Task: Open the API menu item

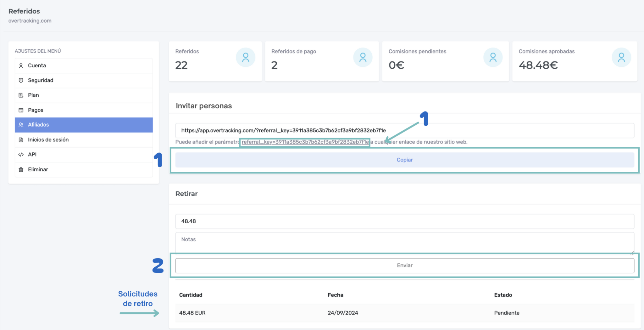Action: 84,155
